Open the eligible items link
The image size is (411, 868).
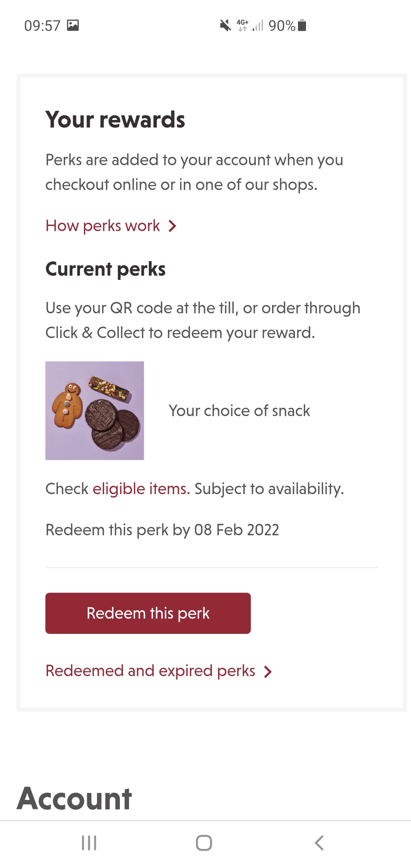(141, 489)
